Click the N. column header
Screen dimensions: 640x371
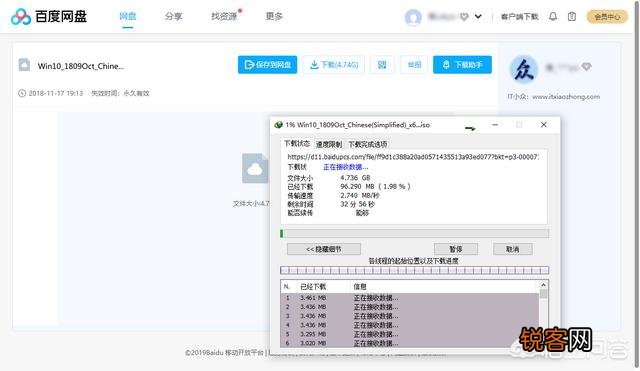(287, 287)
